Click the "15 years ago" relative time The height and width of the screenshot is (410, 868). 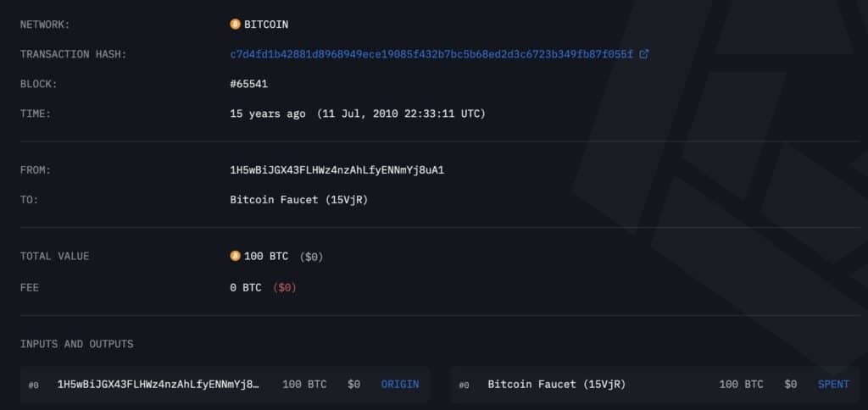pos(268,114)
